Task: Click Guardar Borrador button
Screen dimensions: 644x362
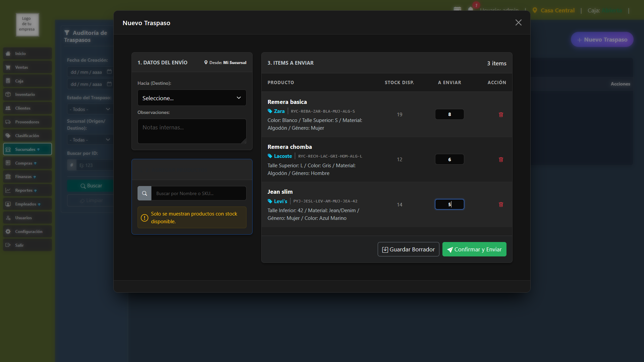Action: 408,249
